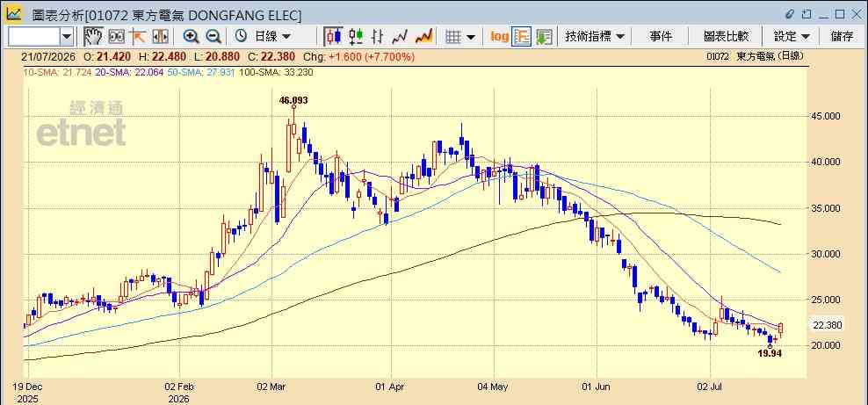
Task: Select the hand pan tool
Action: pyautogui.click(x=93, y=37)
